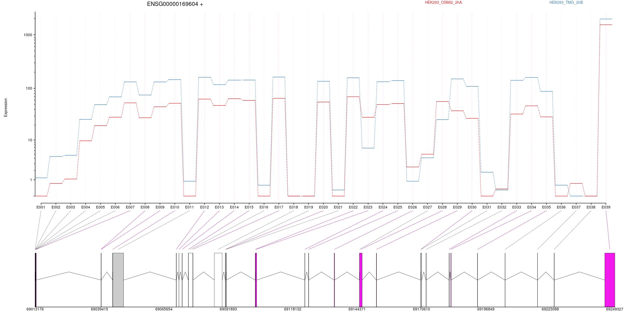Image resolution: width=644 pixels, height=322 pixels.
Task: Select exon label E001
Action: [x=41, y=207]
